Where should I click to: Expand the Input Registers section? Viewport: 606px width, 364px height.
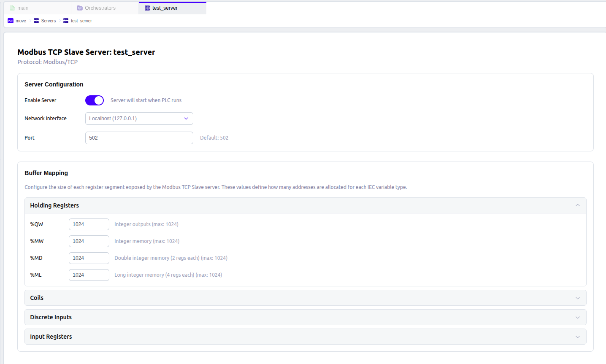click(306, 337)
